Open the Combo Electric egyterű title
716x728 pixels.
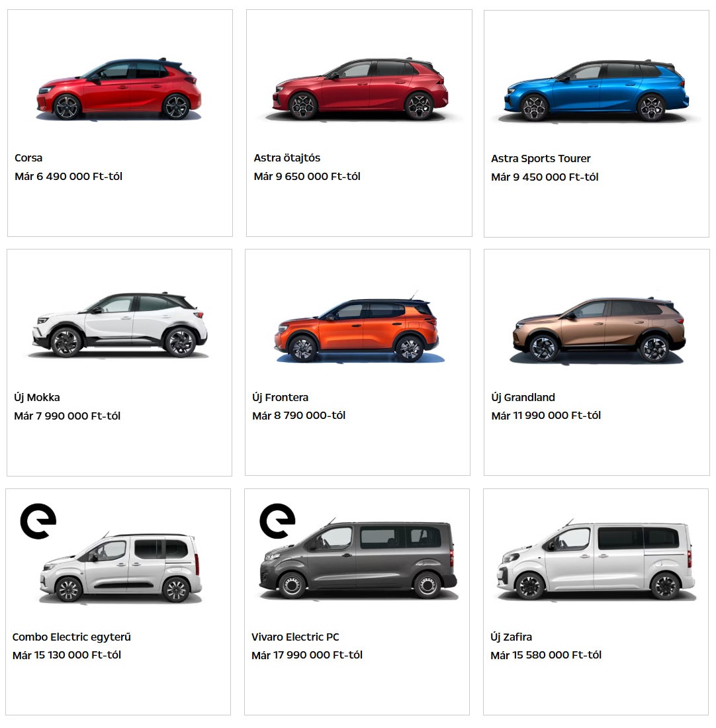click(x=71, y=637)
